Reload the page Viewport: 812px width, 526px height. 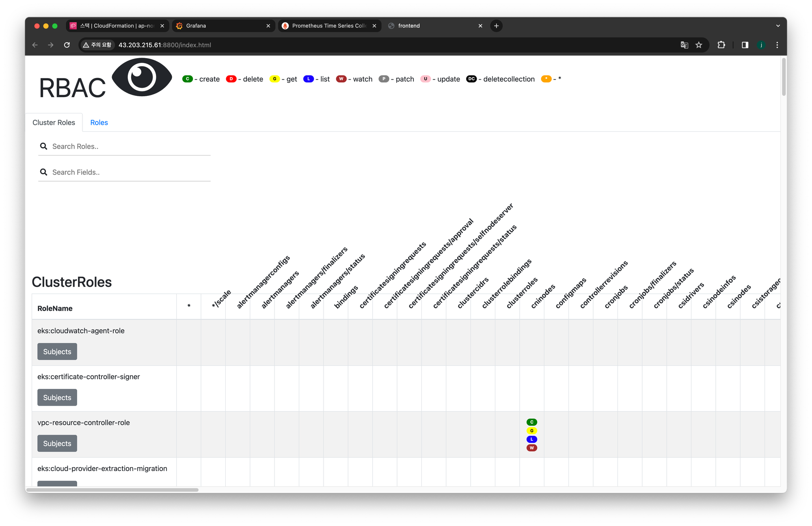pos(67,45)
